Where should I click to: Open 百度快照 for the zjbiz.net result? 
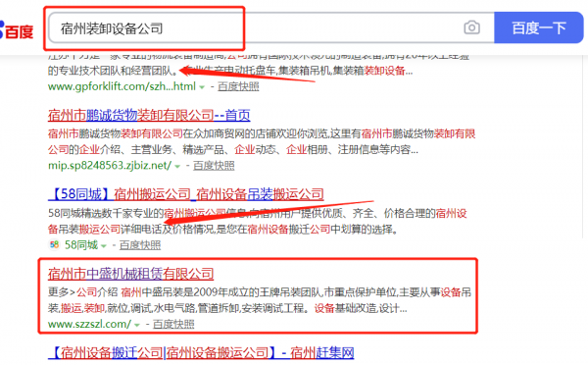pyautogui.click(x=214, y=166)
